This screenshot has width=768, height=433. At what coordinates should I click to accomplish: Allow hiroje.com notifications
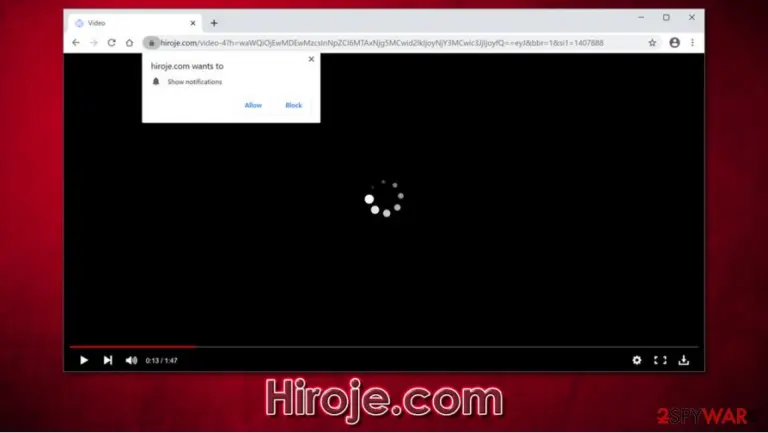(x=253, y=105)
